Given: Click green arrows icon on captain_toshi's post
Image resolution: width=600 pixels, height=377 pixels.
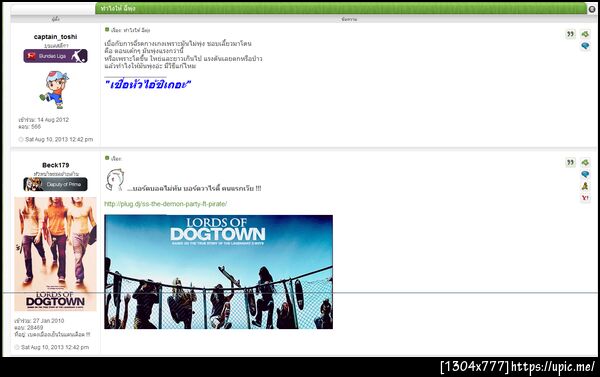Looking at the screenshot, I should coord(585,34).
